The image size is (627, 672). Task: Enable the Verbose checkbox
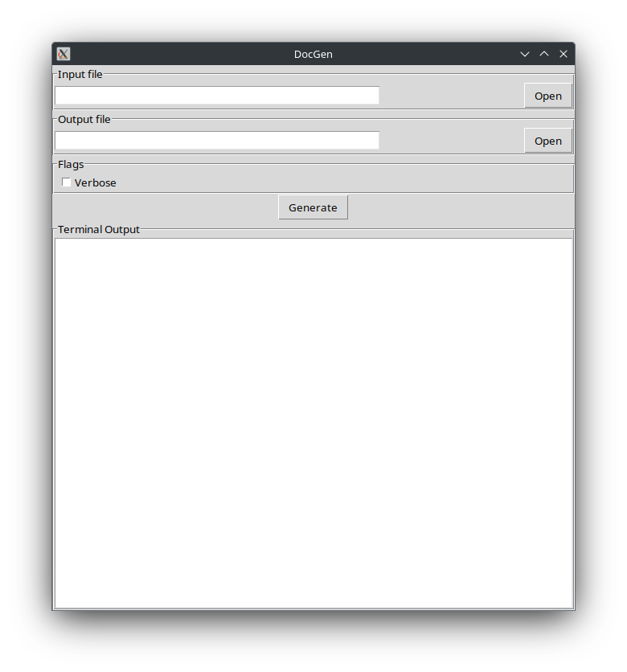pos(67,182)
